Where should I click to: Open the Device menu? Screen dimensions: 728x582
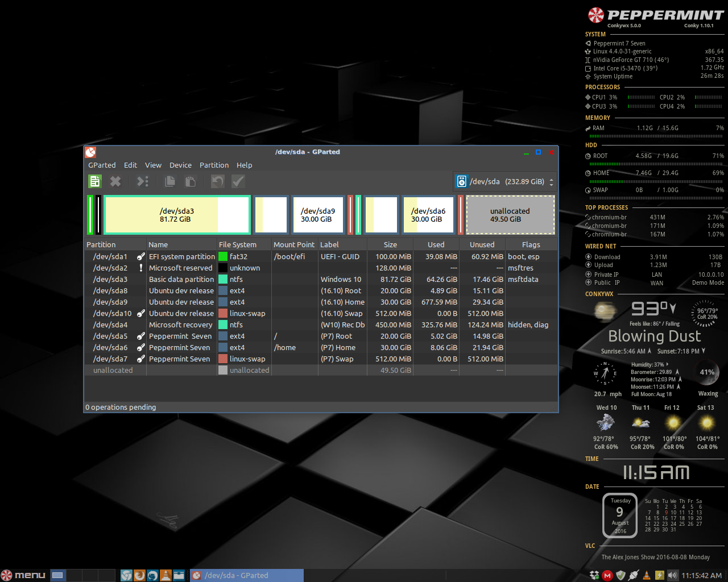coord(180,165)
